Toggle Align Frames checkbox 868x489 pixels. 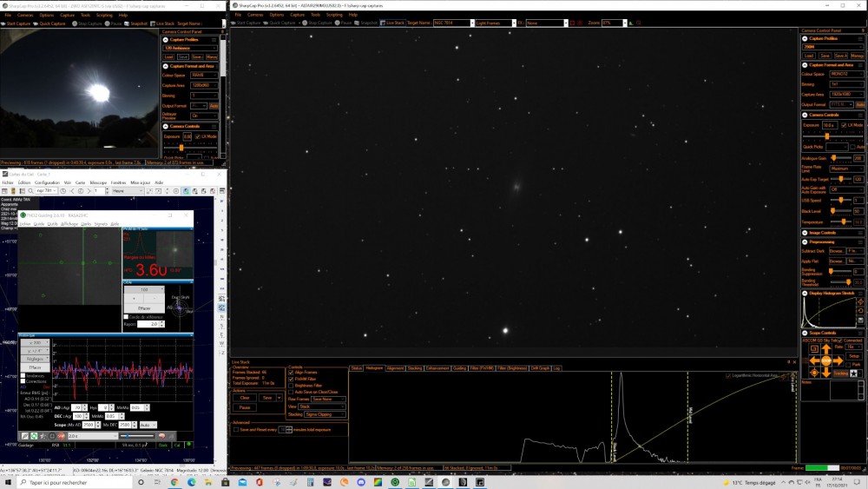point(291,373)
